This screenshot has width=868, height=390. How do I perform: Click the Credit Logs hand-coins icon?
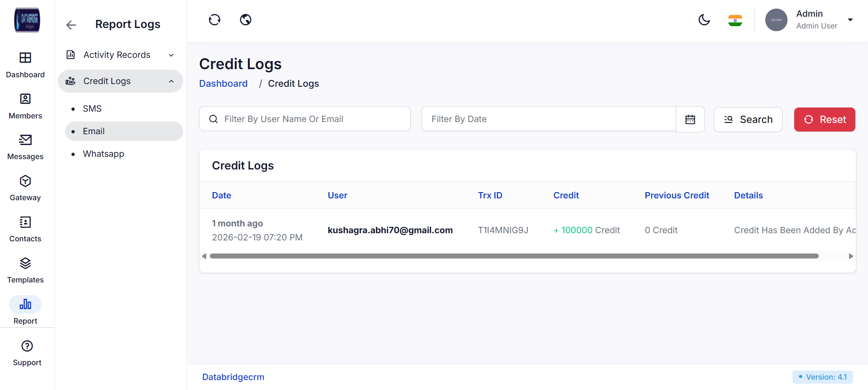[x=71, y=81]
